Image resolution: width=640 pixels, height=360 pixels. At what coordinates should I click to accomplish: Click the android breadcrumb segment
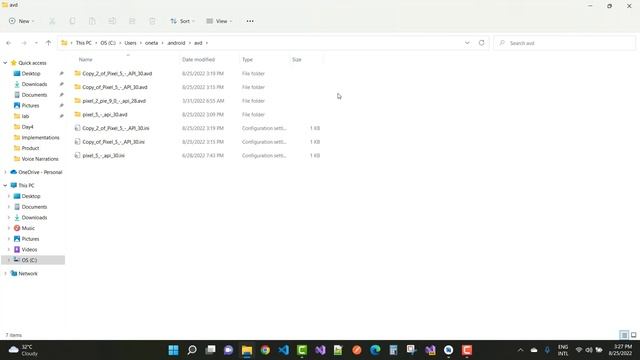pos(176,43)
